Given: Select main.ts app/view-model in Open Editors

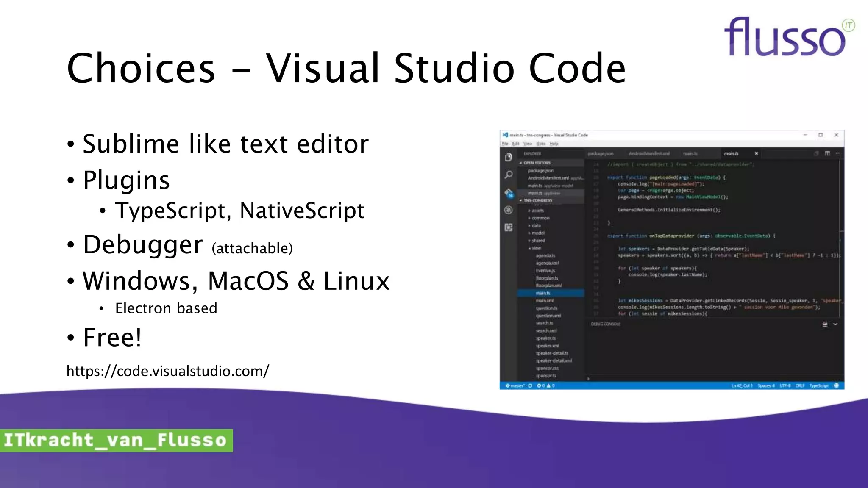Looking at the screenshot, I should click(x=550, y=186).
